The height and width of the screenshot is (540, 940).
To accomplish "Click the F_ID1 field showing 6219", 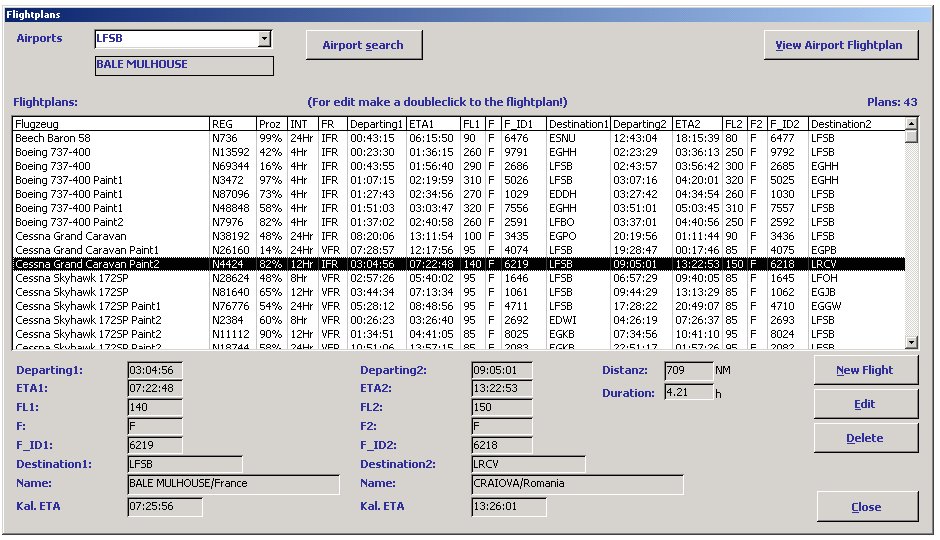I will (x=155, y=445).
